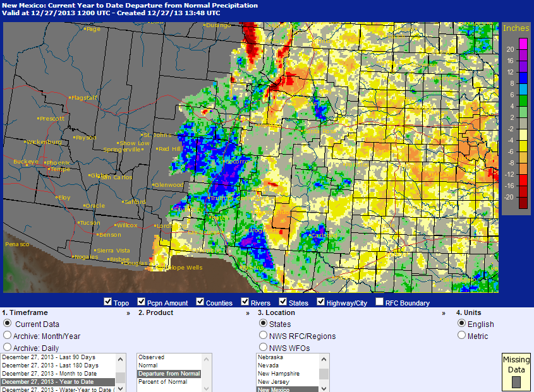Uncheck the Counties checkbox
The width and height of the screenshot is (534, 392).
200,301
